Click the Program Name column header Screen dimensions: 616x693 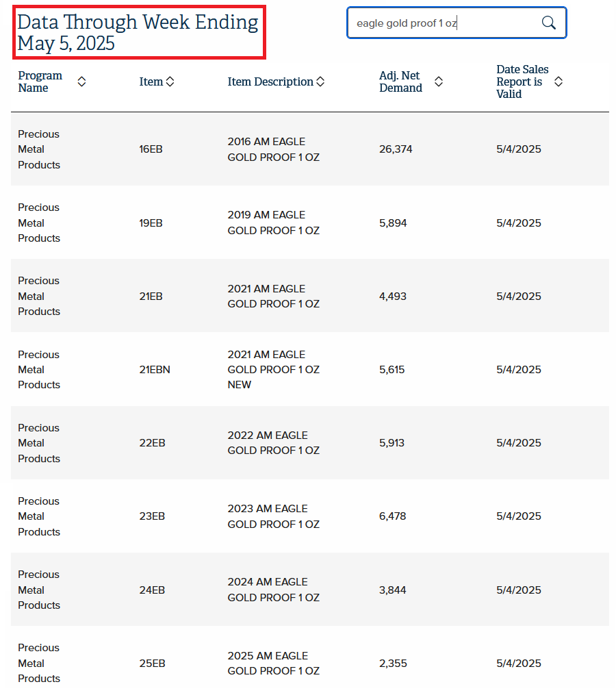40,81
